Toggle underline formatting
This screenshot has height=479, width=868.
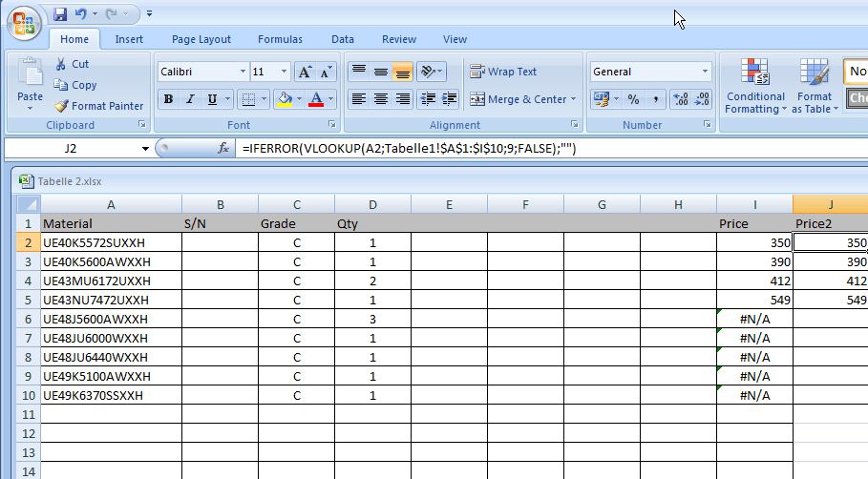coord(212,99)
